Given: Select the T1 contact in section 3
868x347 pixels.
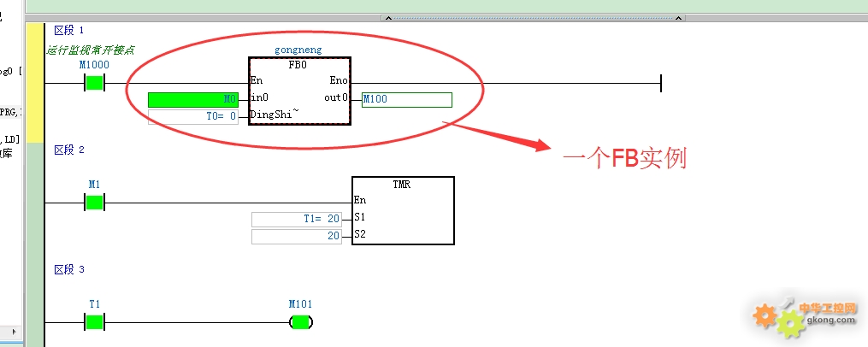Looking at the screenshot, I should (94, 322).
